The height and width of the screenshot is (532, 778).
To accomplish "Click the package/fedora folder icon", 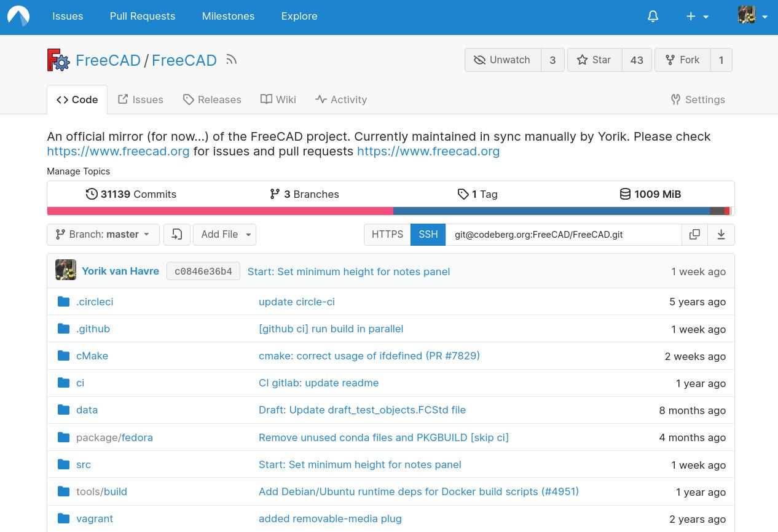I will [x=63, y=437].
